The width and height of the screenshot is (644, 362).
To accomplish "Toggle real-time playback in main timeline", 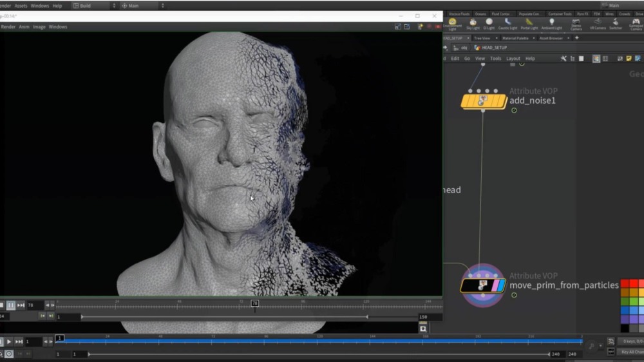I will (x=8, y=354).
